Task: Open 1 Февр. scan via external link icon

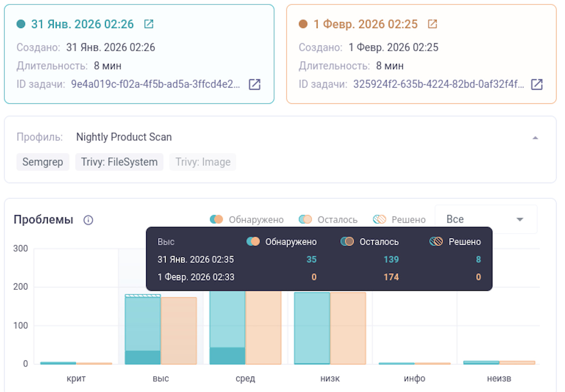Action: pyautogui.click(x=432, y=24)
